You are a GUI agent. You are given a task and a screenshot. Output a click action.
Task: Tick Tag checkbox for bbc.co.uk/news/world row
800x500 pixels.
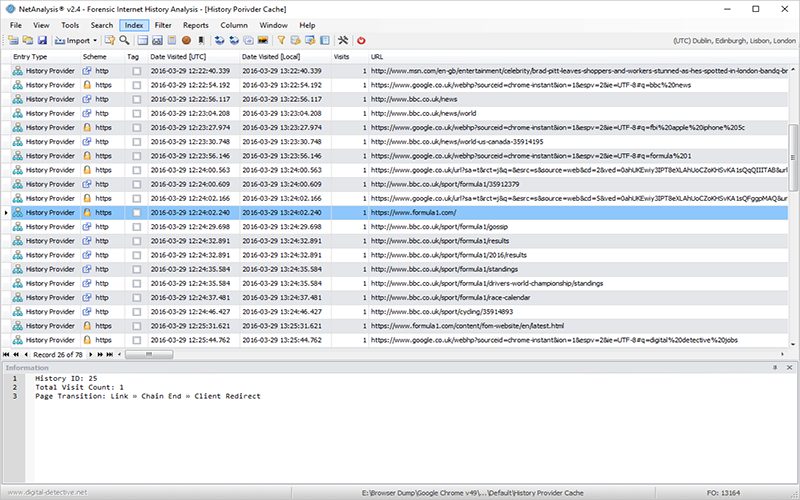pos(136,114)
